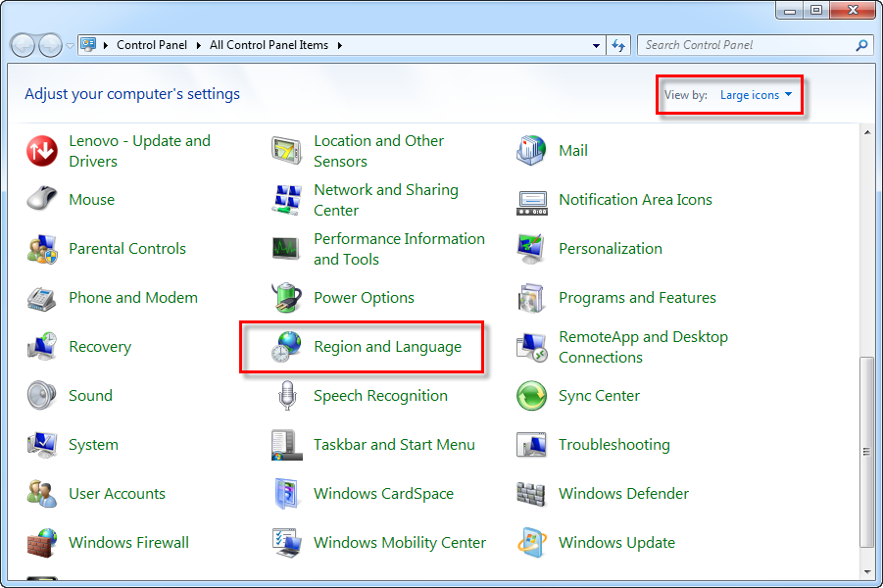The width and height of the screenshot is (883, 588).
Task: Click the Mouse icon
Action: click(42, 200)
